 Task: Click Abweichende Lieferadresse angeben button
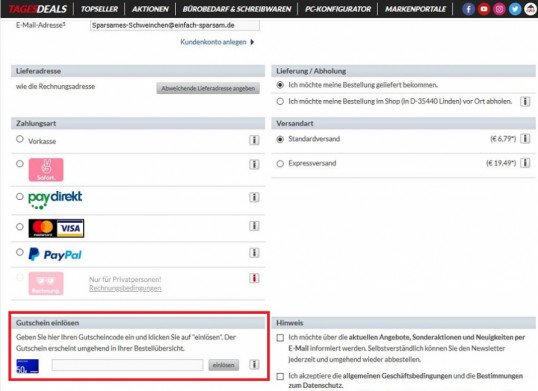(x=208, y=88)
